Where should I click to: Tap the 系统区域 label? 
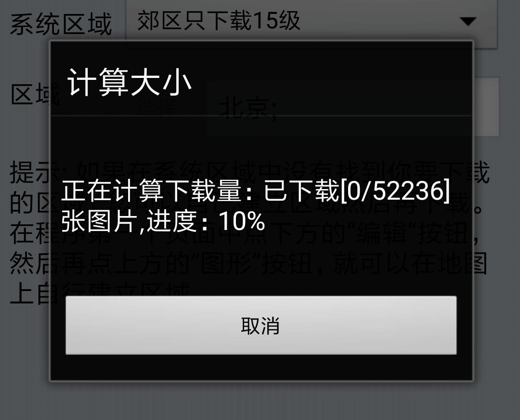pos(61,24)
